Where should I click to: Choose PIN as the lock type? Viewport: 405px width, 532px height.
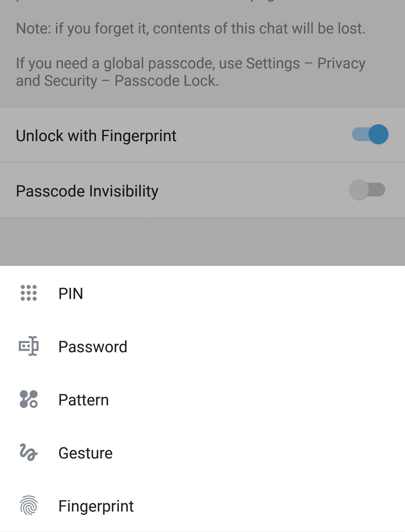click(x=71, y=293)
